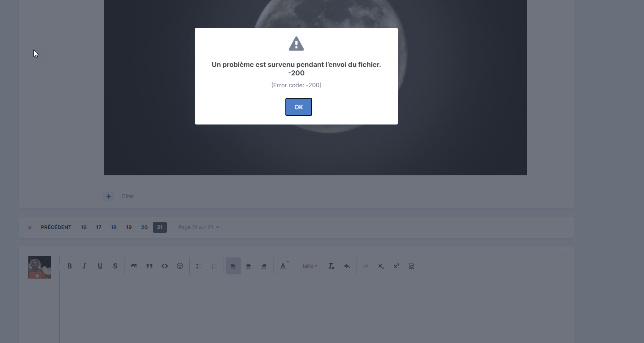Toggle bold formatting in the editor
The image size is (644, 343).
pyautogui.click(x=69, y=266)
